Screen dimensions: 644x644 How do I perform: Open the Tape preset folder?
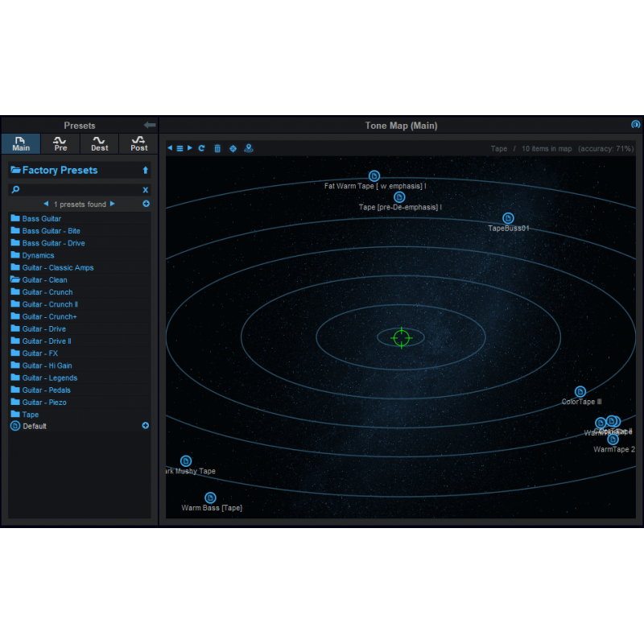coord(30,415)
